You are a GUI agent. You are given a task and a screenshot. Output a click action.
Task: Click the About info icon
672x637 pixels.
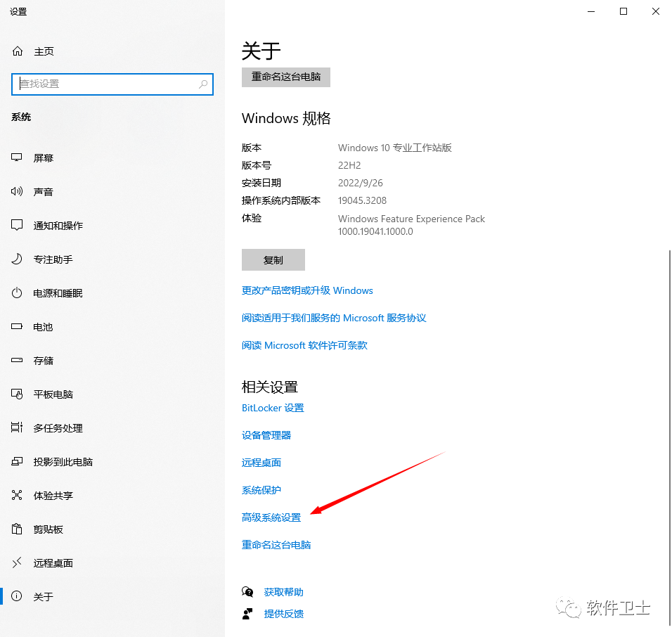pos(17,596)
